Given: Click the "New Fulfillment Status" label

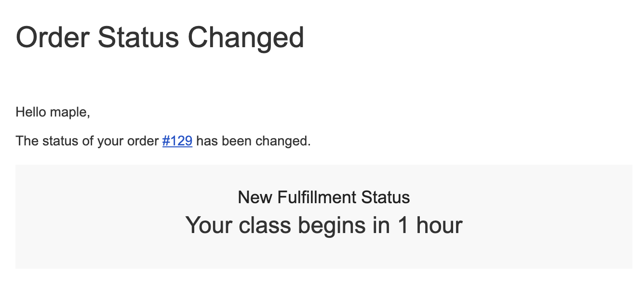Looking at the screenshot, I should [x=324, y=197].
